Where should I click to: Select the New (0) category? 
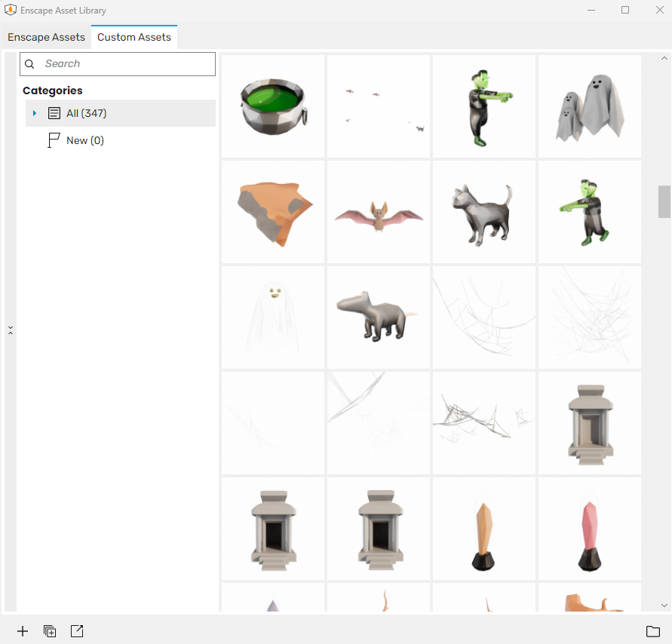coord(85,140)
